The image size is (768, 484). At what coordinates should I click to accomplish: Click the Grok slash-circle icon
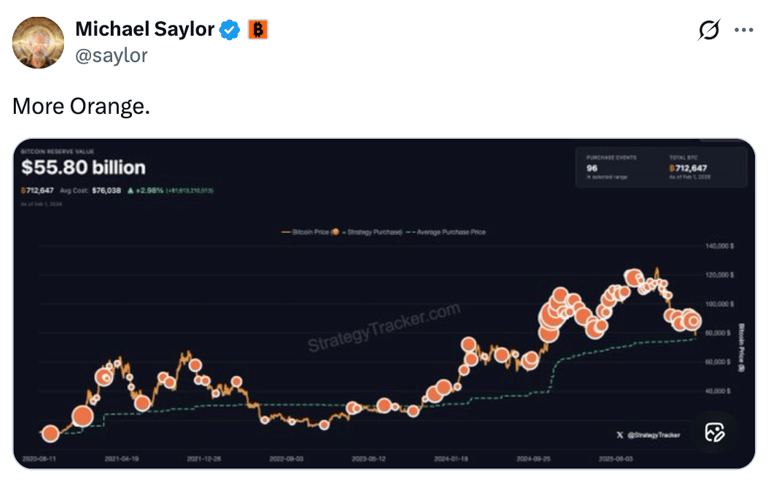point(708,31)
